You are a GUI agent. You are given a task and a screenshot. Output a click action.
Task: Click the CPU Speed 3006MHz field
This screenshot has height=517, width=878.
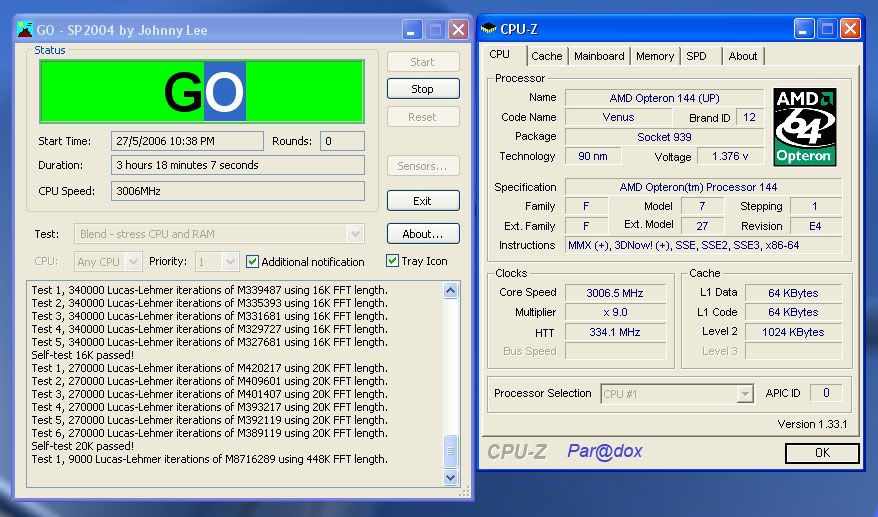(237, 191)
